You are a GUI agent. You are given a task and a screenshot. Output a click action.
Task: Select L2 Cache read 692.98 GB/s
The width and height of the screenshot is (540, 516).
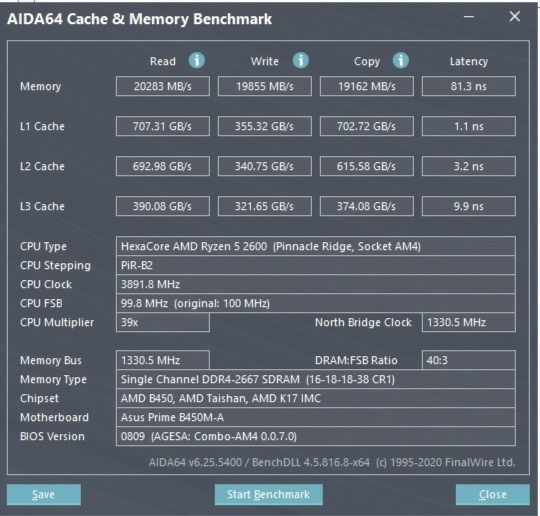click(x=163, y=166)
